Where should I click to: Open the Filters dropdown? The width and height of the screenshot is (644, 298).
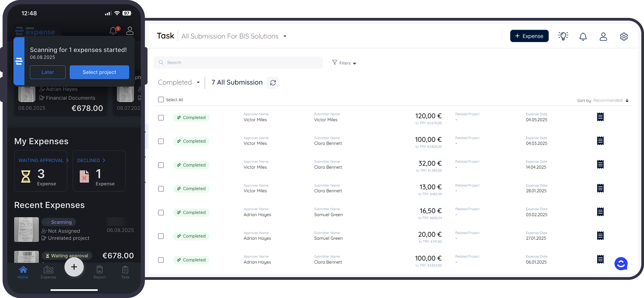(344, 63)
